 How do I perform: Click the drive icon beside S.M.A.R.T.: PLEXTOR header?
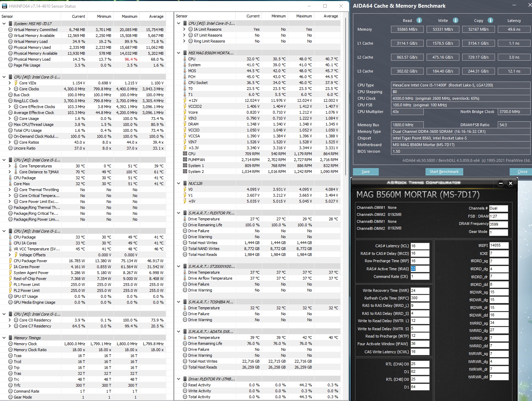pos(185,213)
